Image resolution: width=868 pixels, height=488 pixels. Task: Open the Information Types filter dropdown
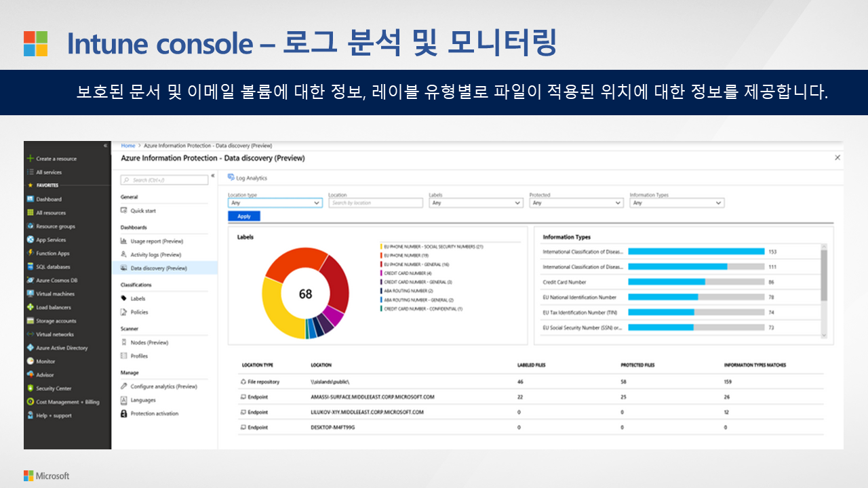[x=677, y=203]
